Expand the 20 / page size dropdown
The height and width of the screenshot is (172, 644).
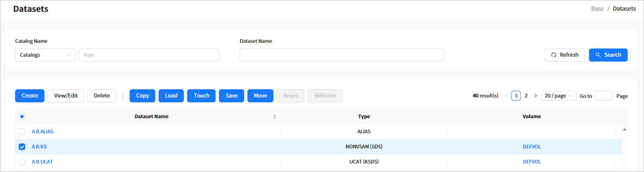[558, 96]
